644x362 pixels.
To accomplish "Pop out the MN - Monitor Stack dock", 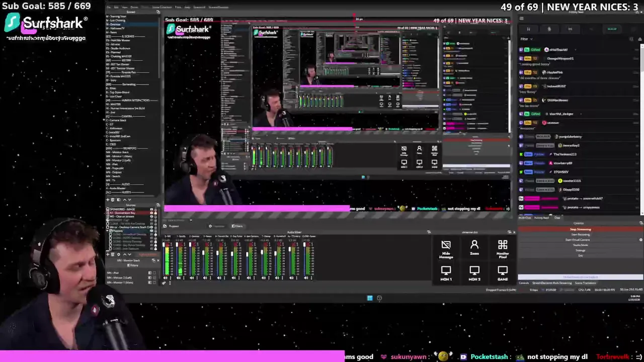I will (153, 260).
